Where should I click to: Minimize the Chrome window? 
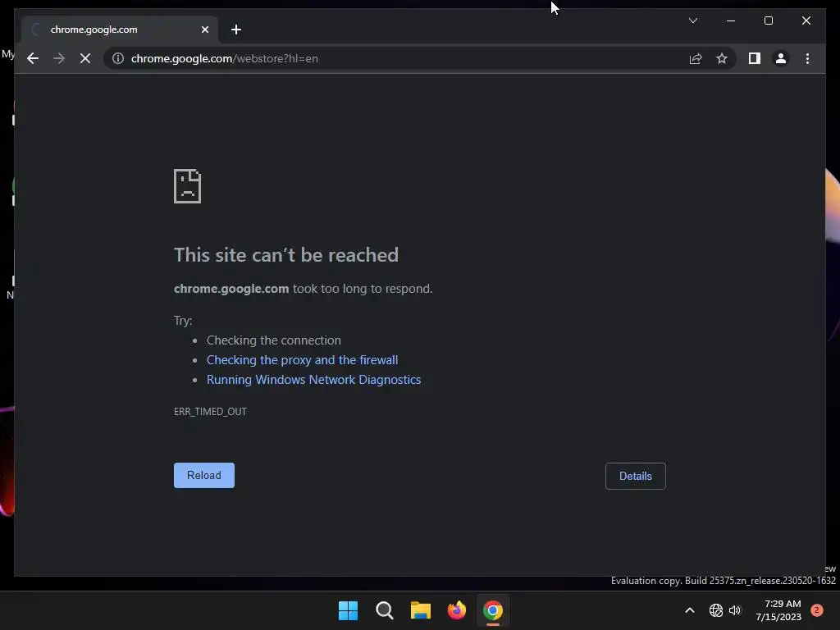point(731,21)
